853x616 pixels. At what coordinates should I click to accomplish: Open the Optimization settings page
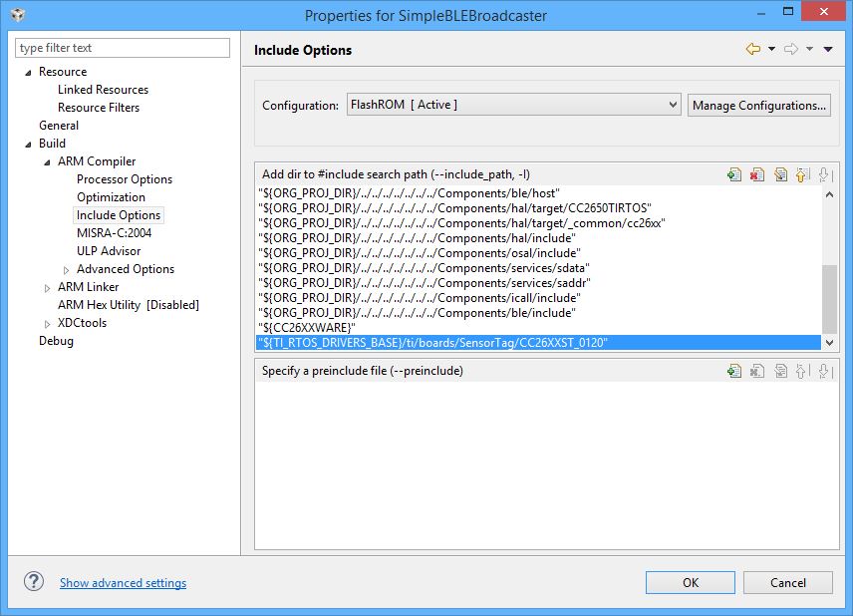pos(111,197)
